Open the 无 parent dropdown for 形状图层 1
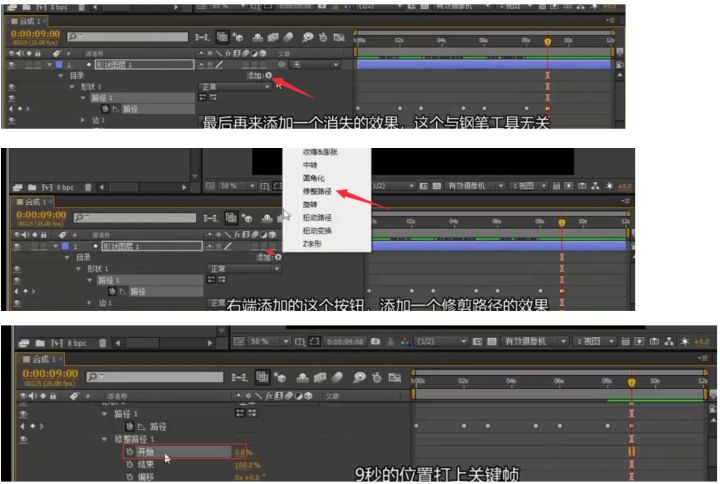Viewport: 720px width, 484px height. [314, 64]
